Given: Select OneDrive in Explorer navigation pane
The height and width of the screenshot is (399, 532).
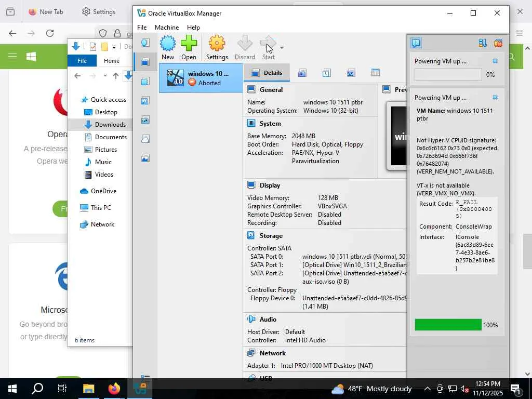Looking at the screenshot, I should (x=98, y=191).
